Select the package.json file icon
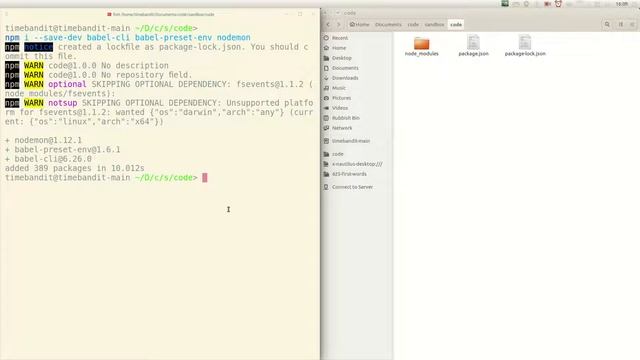Image resolution: width=640 pixels, height=360 pixels. click(473, 42)
